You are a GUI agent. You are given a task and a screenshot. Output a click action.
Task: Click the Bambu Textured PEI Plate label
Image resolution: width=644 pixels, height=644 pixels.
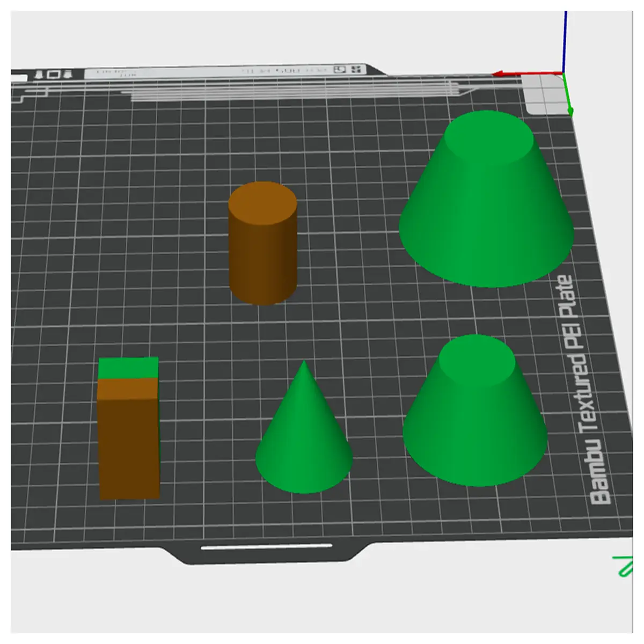point(582,390)
